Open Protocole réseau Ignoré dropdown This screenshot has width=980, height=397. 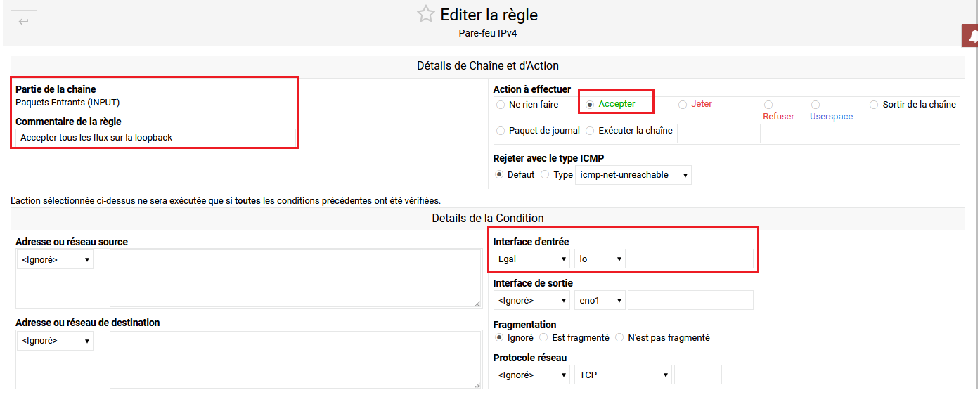531,375
